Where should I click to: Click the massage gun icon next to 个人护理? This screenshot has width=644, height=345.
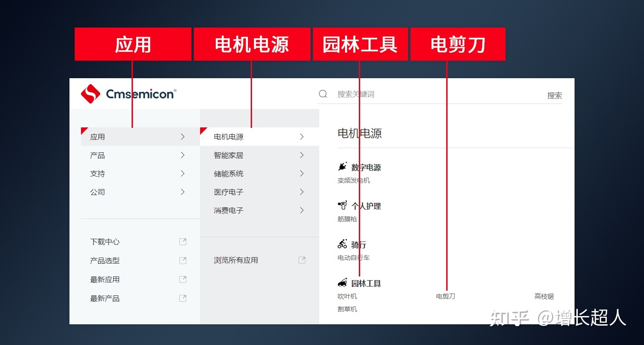(x=342, y=206)
